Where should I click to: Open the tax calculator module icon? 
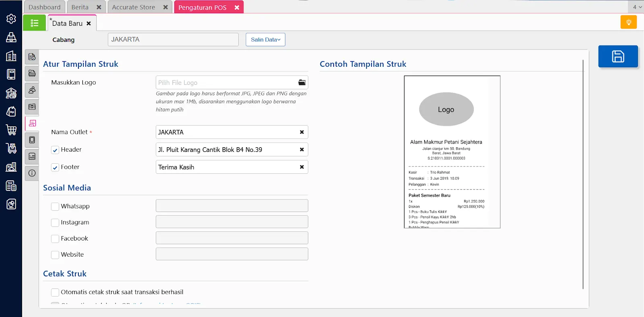pyautogui.click(x=11, y=185)
